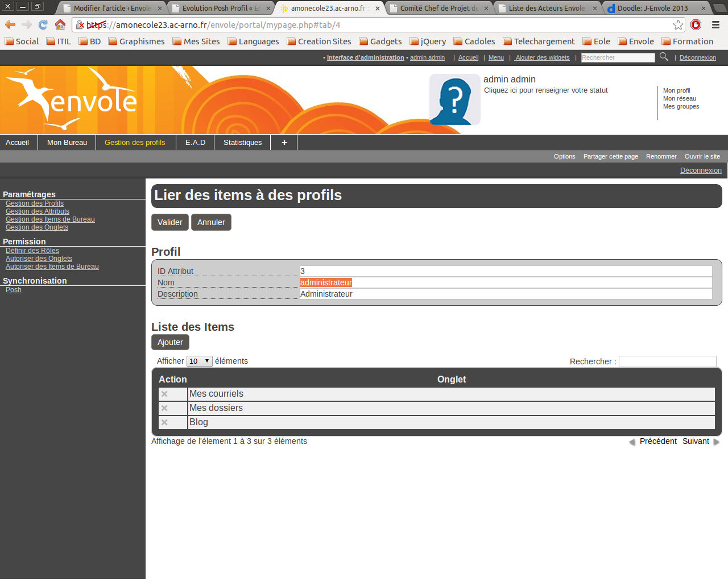Click the X icon beside Blog
Image resolution: width=728 pixels, height=582 pixels.
tap(164, 422)
